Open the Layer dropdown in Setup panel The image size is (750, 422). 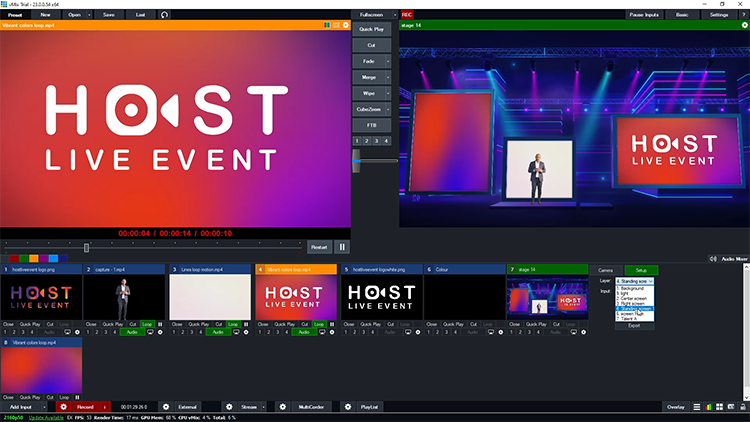(641, 282)
